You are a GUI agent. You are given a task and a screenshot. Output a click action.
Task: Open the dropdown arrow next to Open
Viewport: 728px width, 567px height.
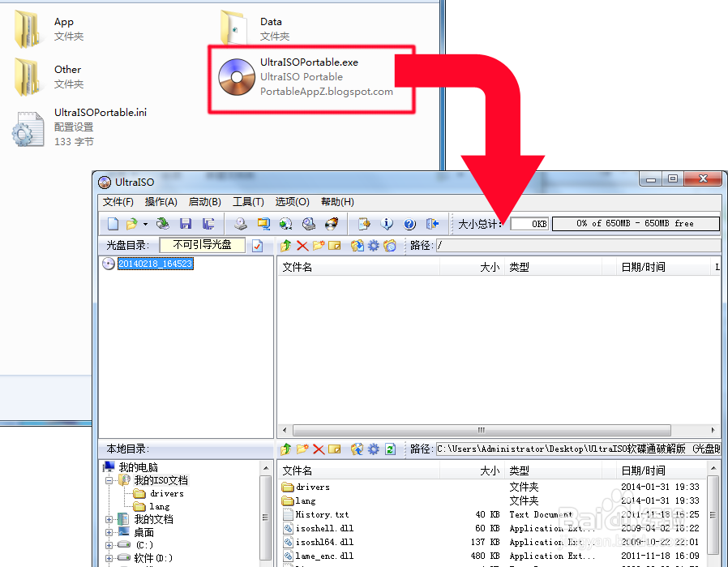(x=145, y=225)
